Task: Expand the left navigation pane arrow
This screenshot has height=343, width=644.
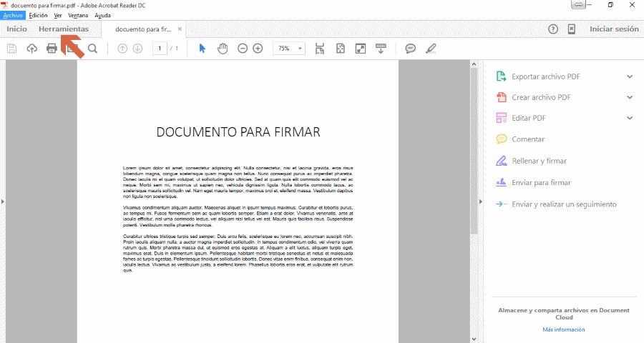Action: 2,202
